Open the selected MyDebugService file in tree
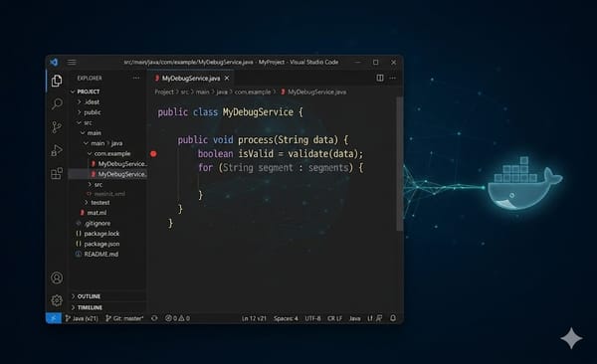The height and width of the screenshot is (364, 597). tap(107, 174)
